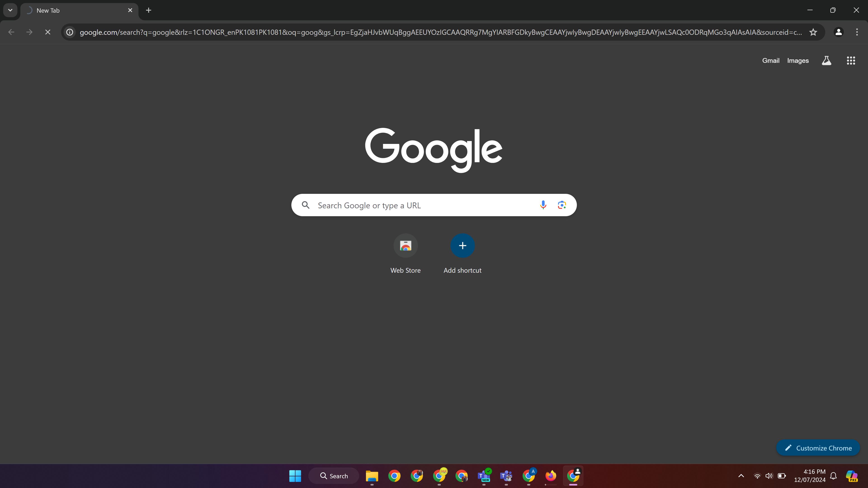Open the tab search dropdown arrow
Viewport: 868px width, 488px height.
[x=10, y=10]
